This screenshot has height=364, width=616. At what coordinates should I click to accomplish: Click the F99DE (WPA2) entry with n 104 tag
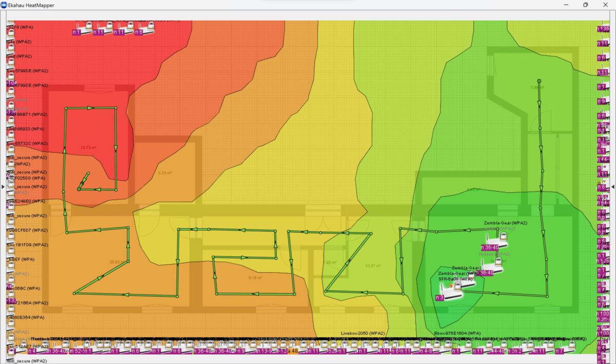26,85
